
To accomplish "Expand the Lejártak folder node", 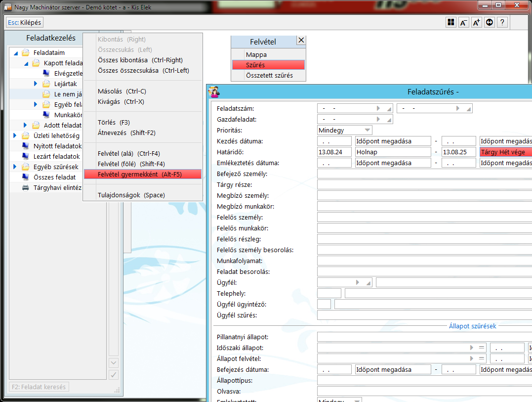I will (x=36, y=84).
